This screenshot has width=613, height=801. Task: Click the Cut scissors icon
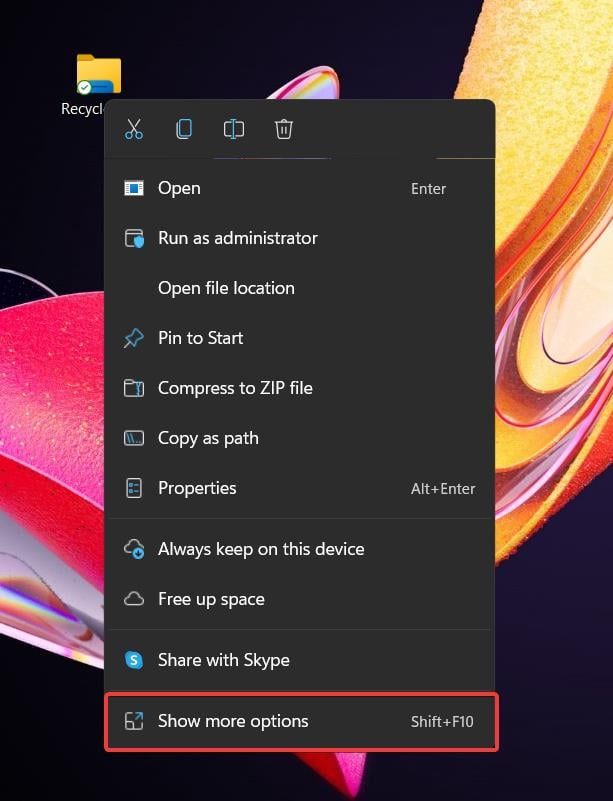coord(134,129)
